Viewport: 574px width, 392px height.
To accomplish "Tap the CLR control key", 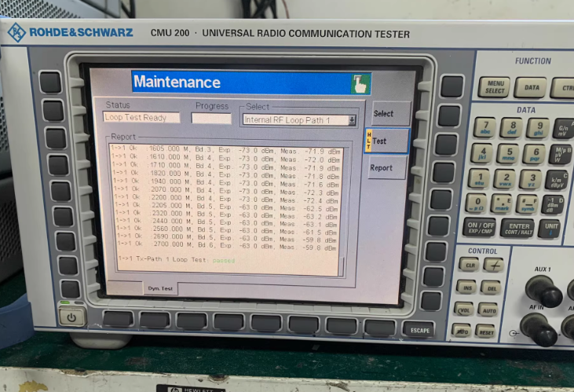I will click(470, 265).
